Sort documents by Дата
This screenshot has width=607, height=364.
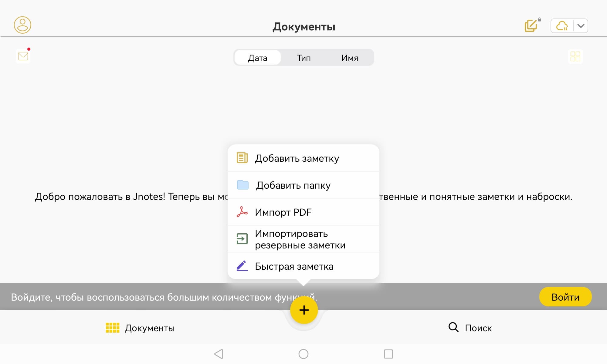point(258,58)
